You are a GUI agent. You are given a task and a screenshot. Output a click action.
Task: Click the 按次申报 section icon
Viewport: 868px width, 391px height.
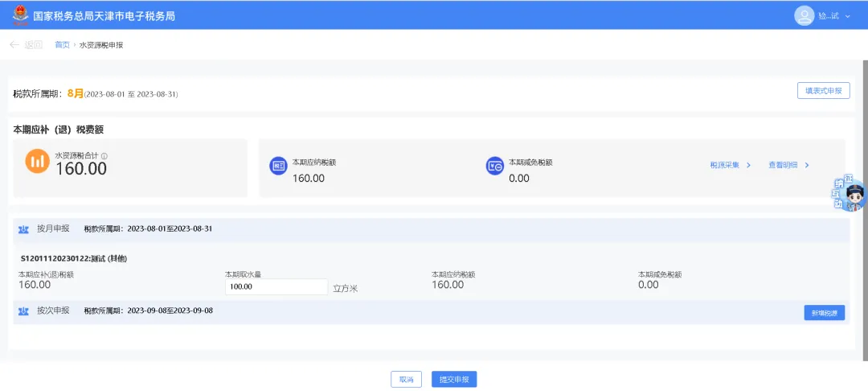[23, 311]
